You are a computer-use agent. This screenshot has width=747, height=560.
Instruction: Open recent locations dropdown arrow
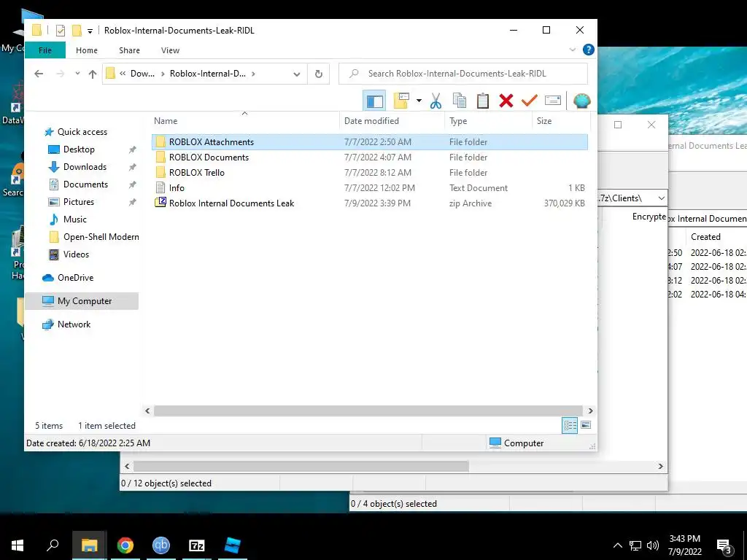77,74
